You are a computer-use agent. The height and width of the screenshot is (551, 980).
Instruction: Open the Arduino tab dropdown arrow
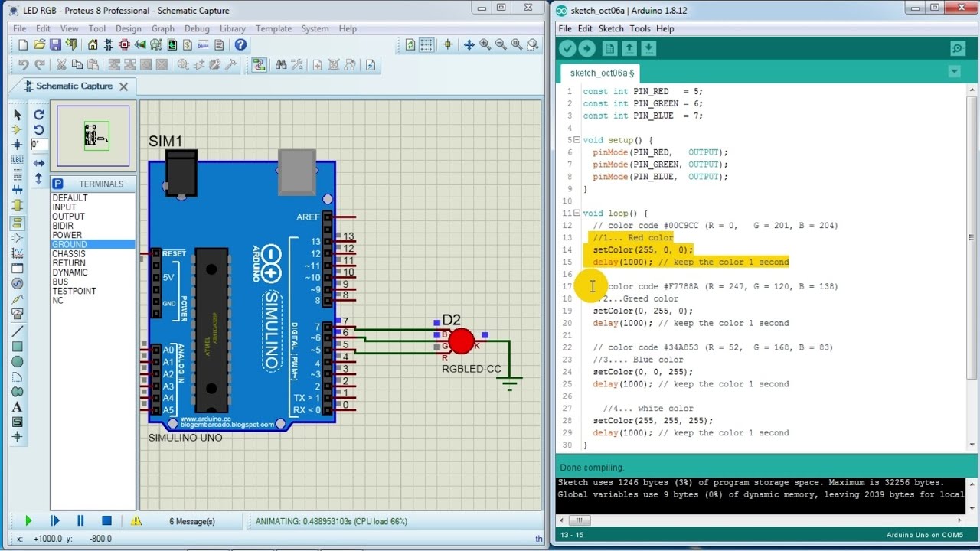954,72
